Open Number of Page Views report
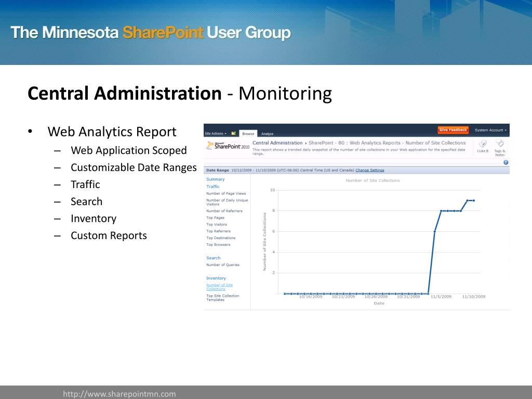Viewport: 532px width, 399px height. coord(226,193)
